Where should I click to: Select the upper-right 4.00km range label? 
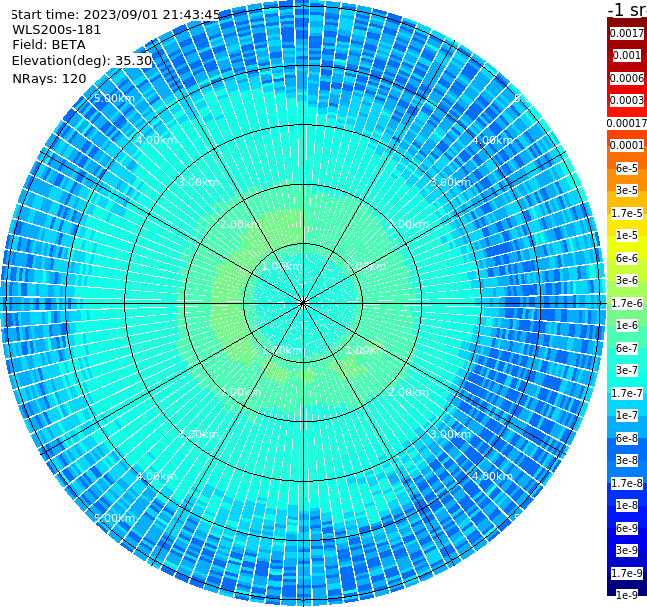point(492,140)
